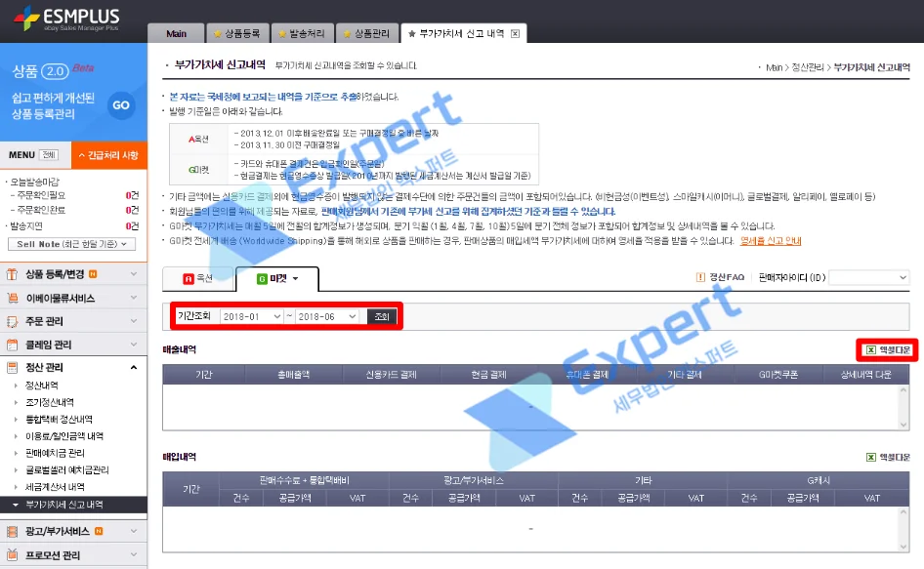Open 정산내역 submenu item
Viewport: 924px width, 569px height.
coord(42,386)
